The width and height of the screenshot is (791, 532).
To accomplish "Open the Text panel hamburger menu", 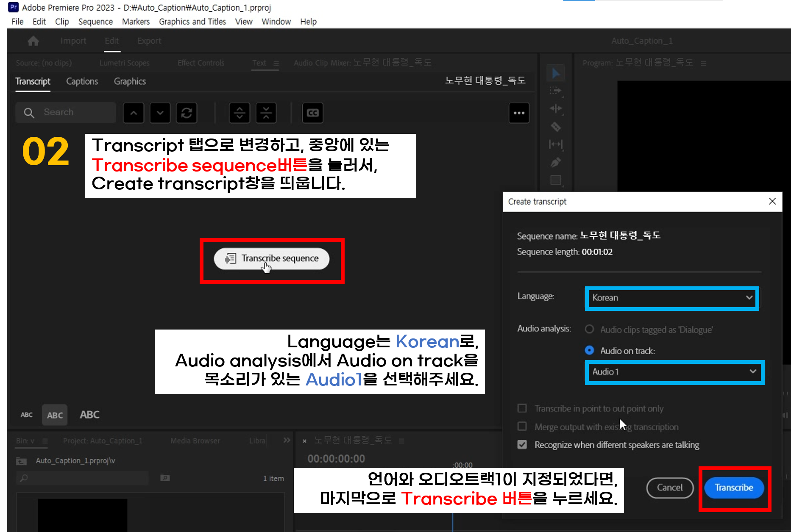I will coord(276,63).
